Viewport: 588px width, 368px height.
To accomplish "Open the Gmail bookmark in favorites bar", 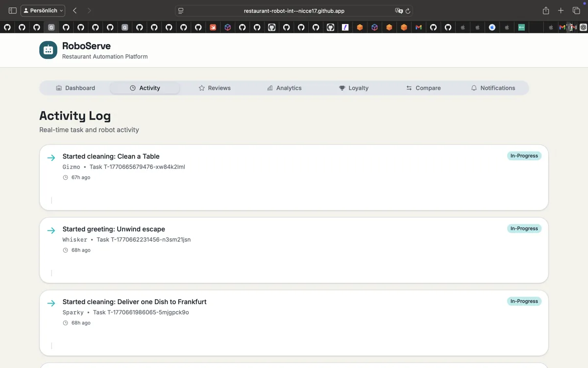I will point(418,27).
